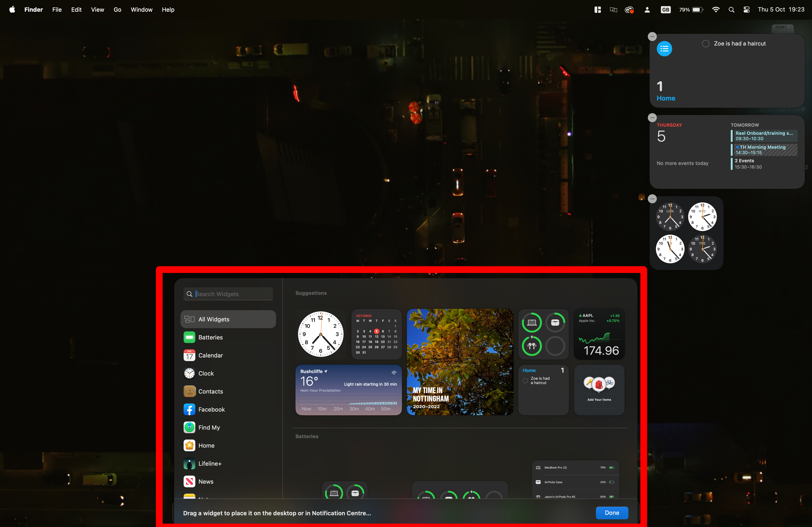
Task: Open the News widget category
Action: 205,482
